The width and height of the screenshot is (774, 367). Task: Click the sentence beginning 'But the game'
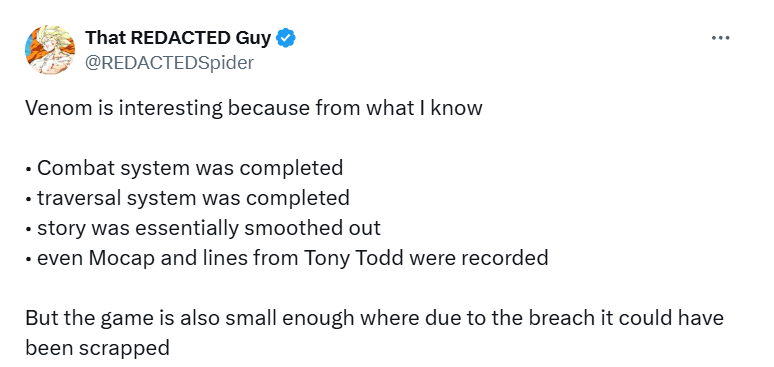[374, 318]
